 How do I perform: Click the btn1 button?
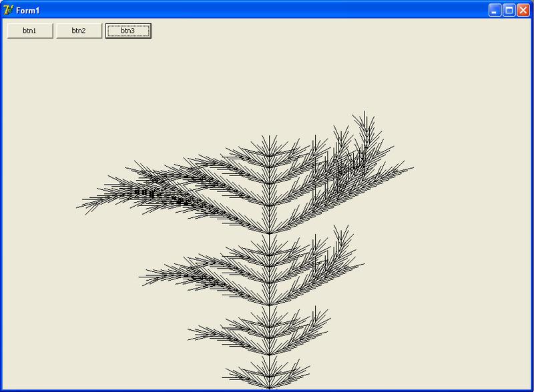pos(30,31)
